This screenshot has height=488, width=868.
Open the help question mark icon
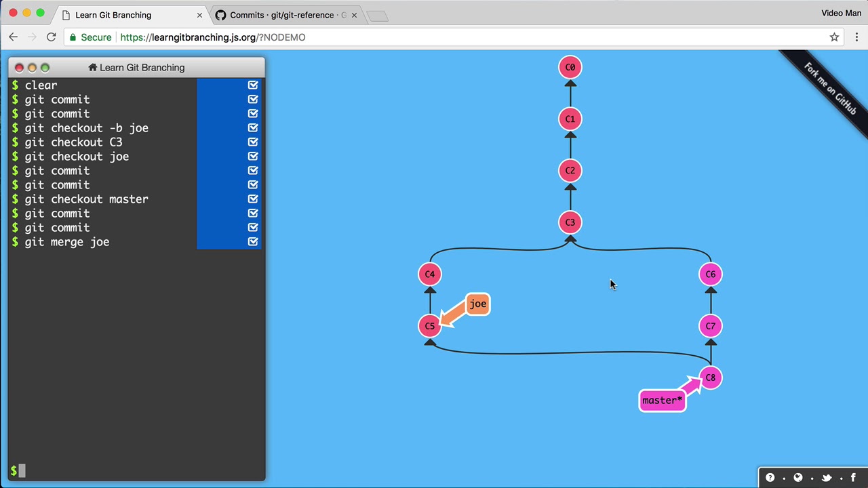pyautogui.click(x=770, y=477)
